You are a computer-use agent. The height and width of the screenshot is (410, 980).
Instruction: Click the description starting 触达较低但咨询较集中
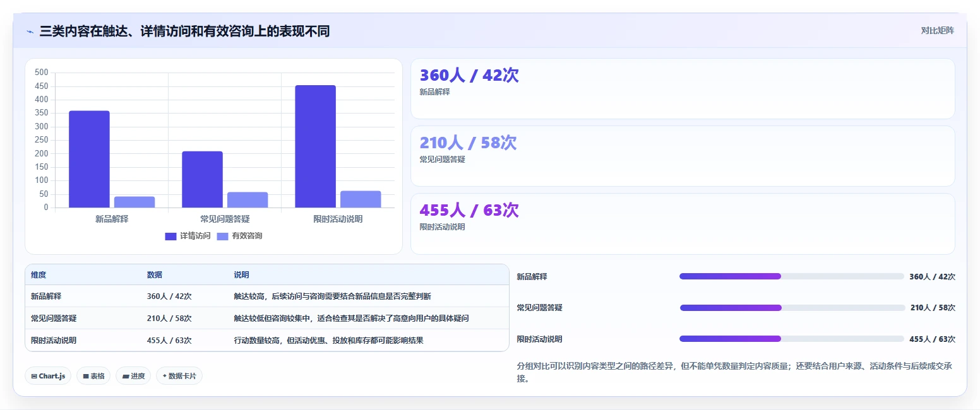351,319
